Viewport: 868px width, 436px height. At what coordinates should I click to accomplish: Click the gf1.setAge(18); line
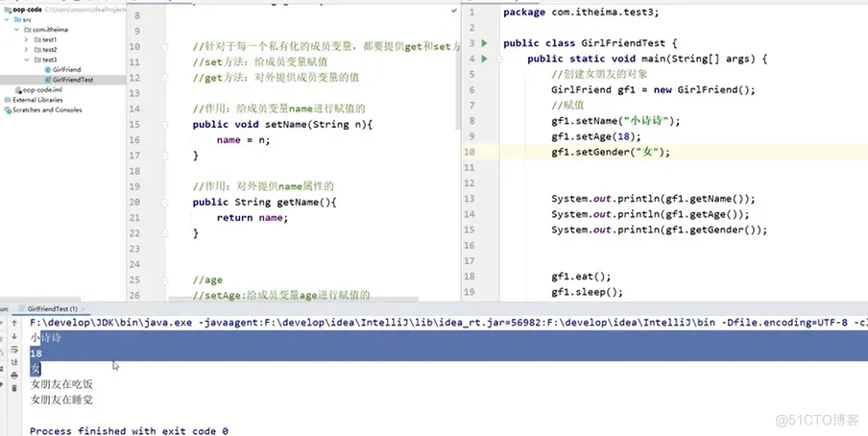[x=595, y=136]
